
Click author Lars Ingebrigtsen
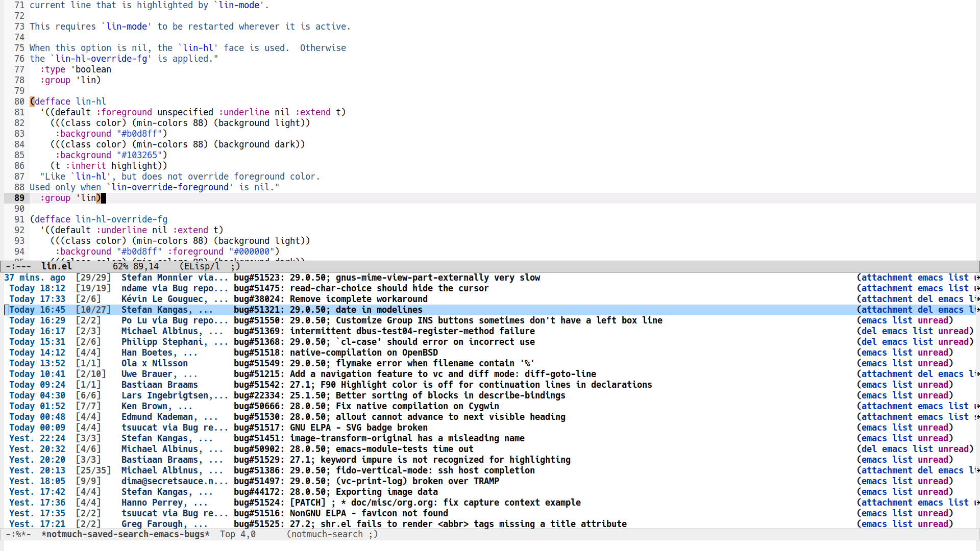[x=175, y=395]
